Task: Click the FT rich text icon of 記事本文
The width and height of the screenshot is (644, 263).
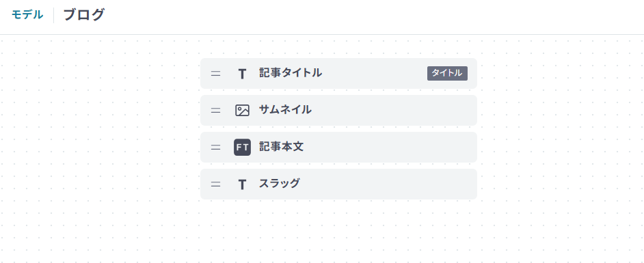Action: 242,148
